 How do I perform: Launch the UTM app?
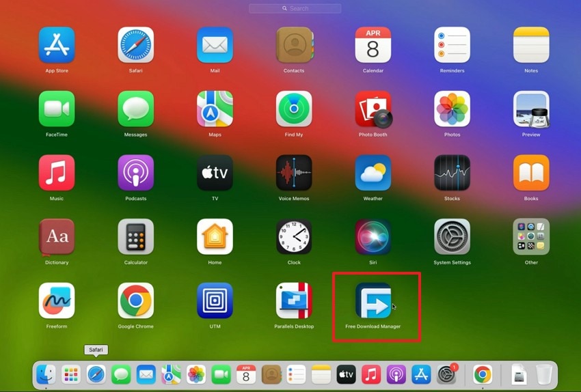click(215, 300)
